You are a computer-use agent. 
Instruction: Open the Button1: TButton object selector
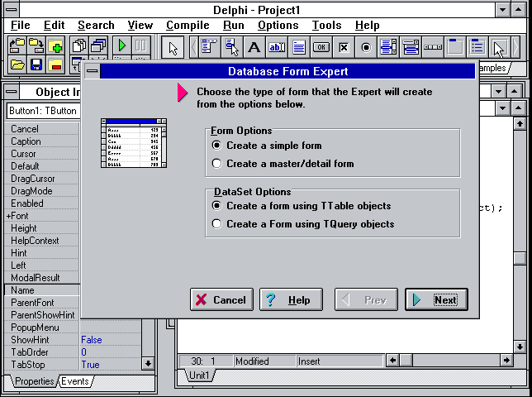(43, 111)
